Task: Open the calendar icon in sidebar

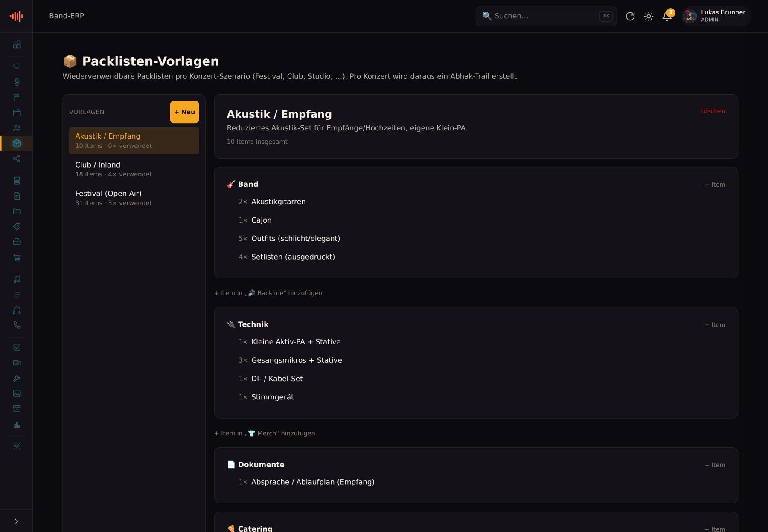Action: pyautogui.click(x=17, y=113)
